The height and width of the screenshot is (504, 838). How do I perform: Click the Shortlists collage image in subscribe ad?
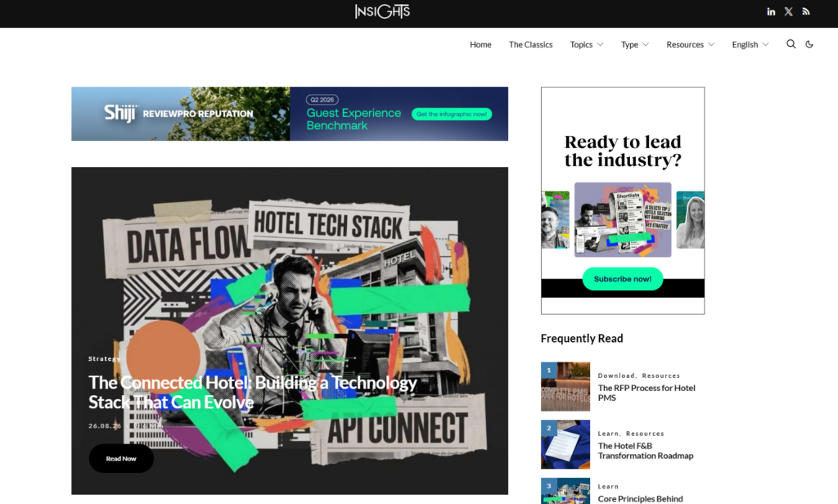(623, 219)
